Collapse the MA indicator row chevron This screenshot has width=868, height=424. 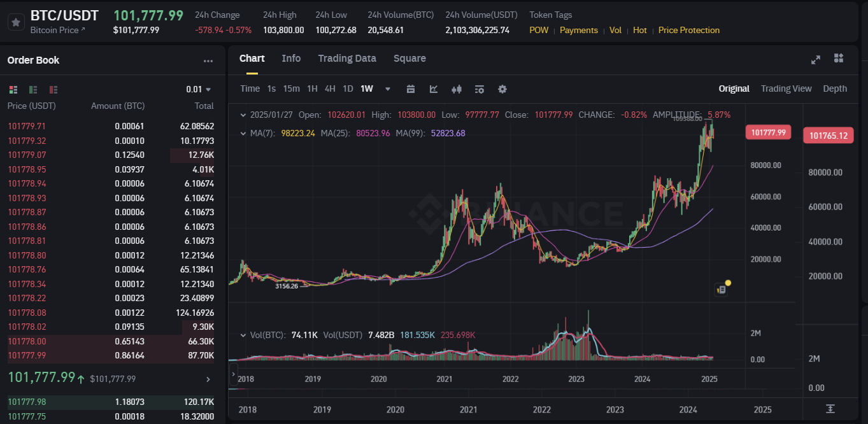click(x=243, y=134)
